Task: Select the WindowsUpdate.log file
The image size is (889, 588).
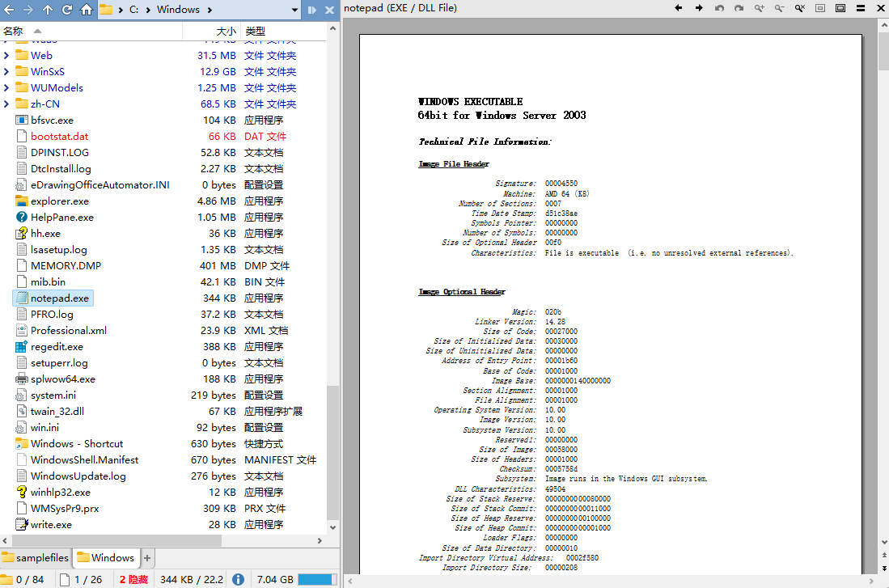Action: [x=78, y=476]
